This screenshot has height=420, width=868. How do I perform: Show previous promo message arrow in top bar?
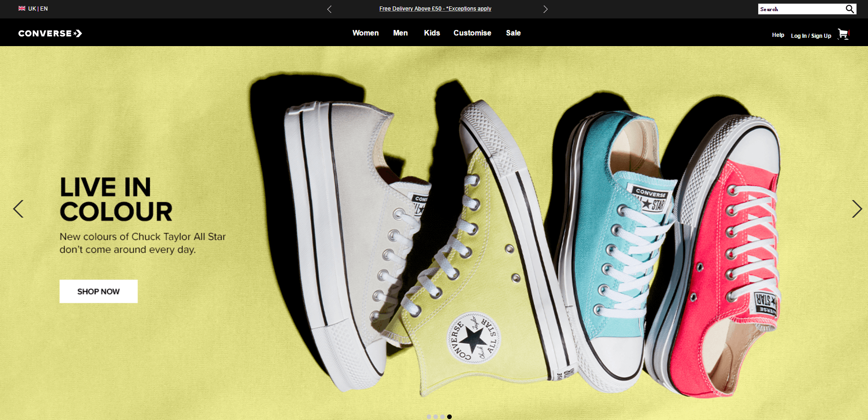(x=329, y=9)
